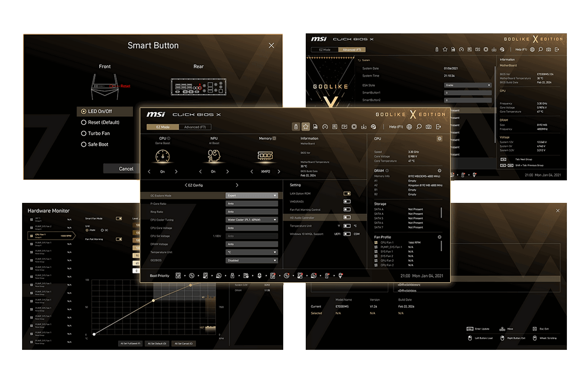Viewport: 588px width, 369px height.
Task: Click the Fan Profile gear icon
Action: tap(440, 237)
